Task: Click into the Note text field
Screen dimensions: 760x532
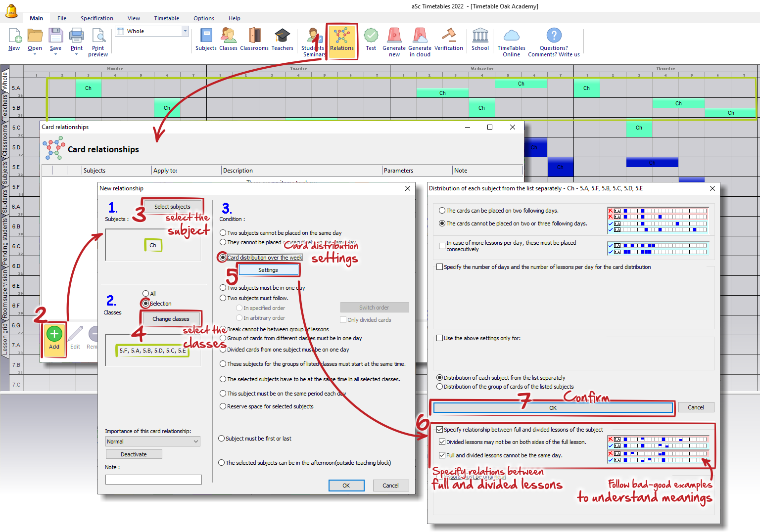Action: point(153,479)
